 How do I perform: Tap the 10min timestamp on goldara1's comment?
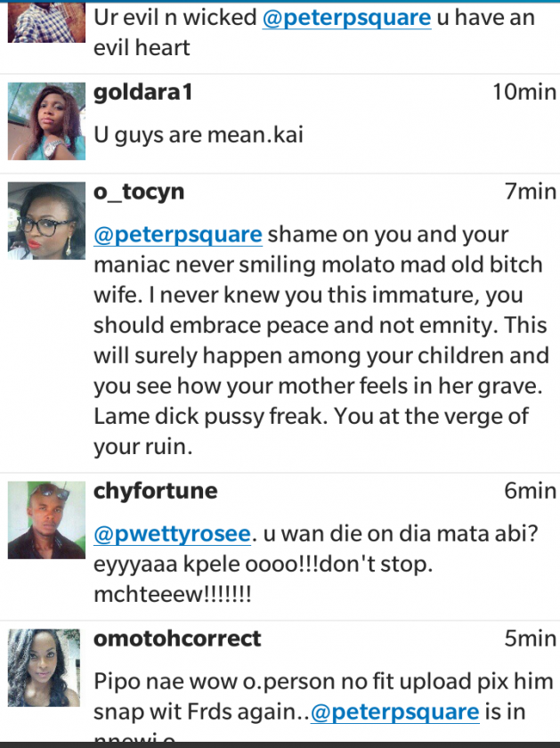click(524, 92)
